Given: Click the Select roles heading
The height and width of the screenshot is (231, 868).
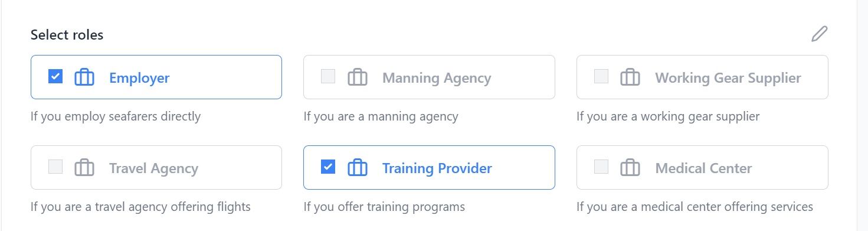Looking at the screenshot, I should 67,35.
